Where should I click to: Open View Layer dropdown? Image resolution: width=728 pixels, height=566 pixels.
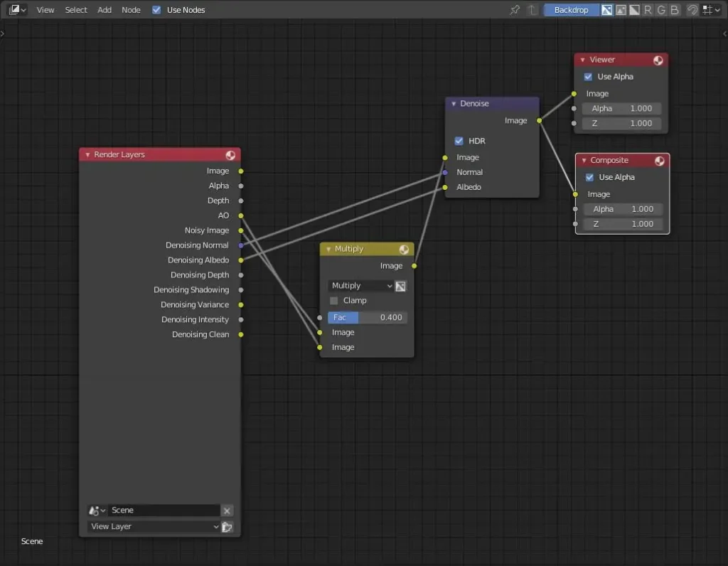[154, 526]
